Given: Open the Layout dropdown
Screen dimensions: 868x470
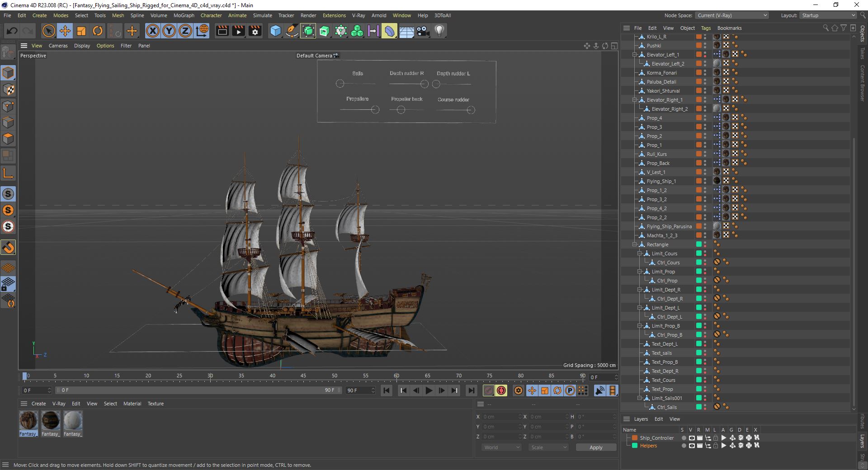Looking at the screenshot, I should [828, 15].
